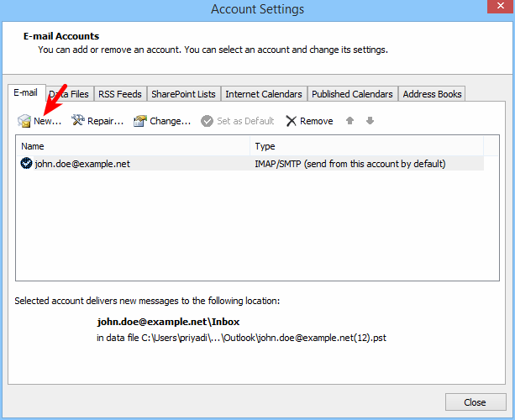The image size is (515, 420).
Task: Click the john.doe@example.net account globe icon
Action: (x=26, y=163)
